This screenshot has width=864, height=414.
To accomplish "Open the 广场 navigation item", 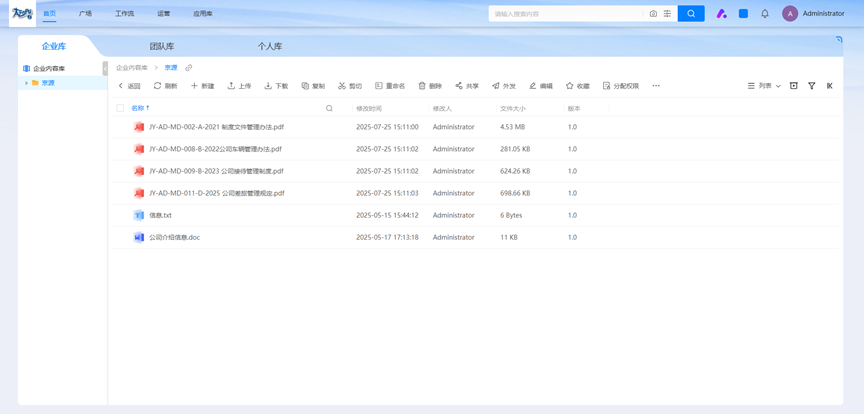I will pos(85,14).
